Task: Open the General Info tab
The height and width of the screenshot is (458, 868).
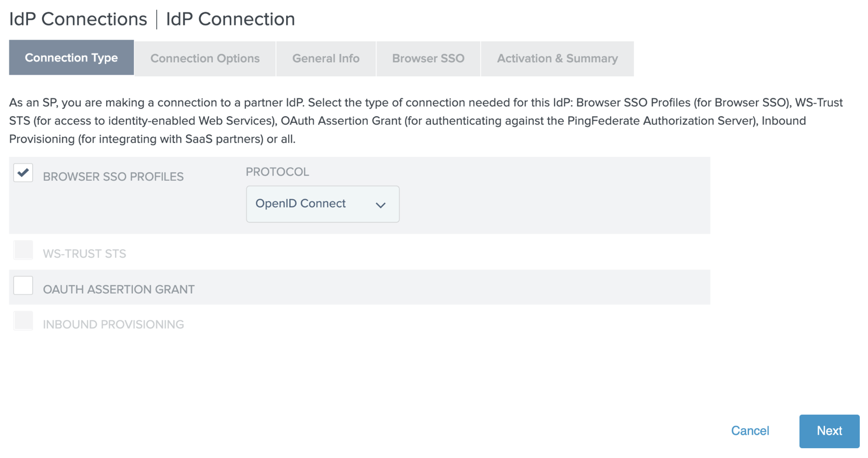Action: coord(326,58)
